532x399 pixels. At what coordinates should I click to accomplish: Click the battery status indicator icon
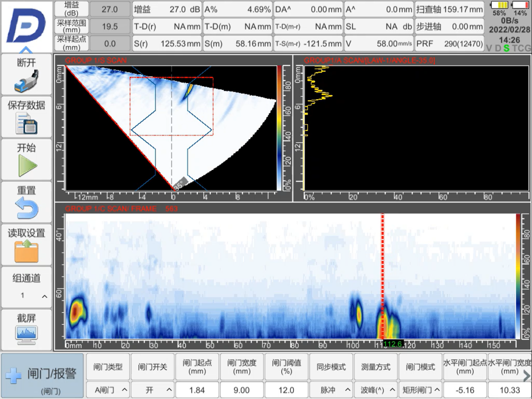500,5
